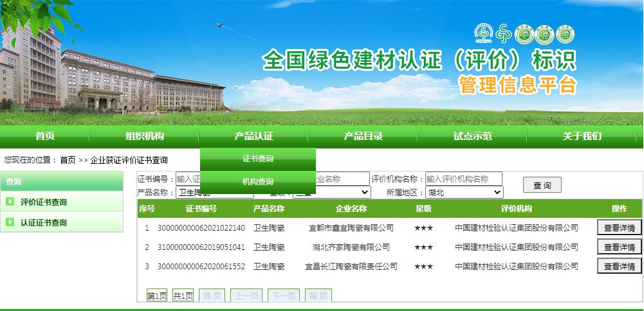Screen dimensions: 644x311
Task: Click 查看详情 for 宜昌长江陶瓷有限责任公司
Action: (x=620, y=266)
